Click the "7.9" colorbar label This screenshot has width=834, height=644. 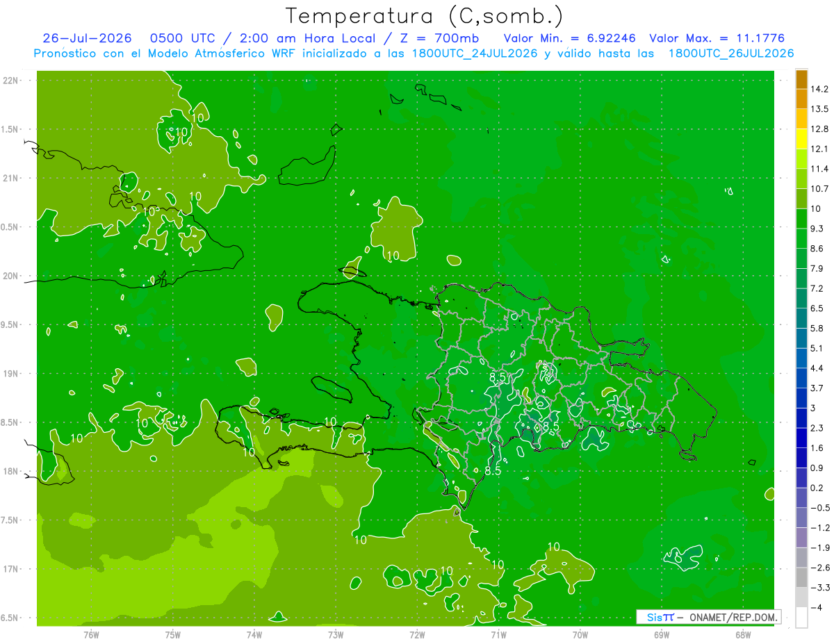click(817, 268)
